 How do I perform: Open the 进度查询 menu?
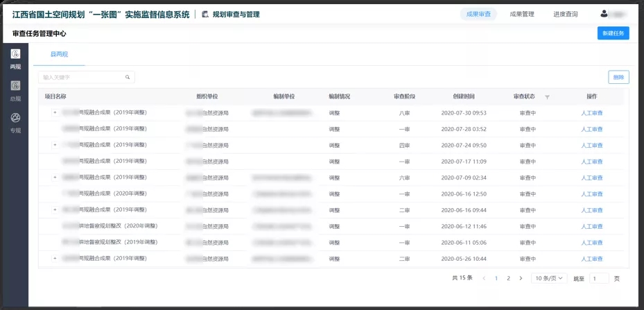(565, 14)
